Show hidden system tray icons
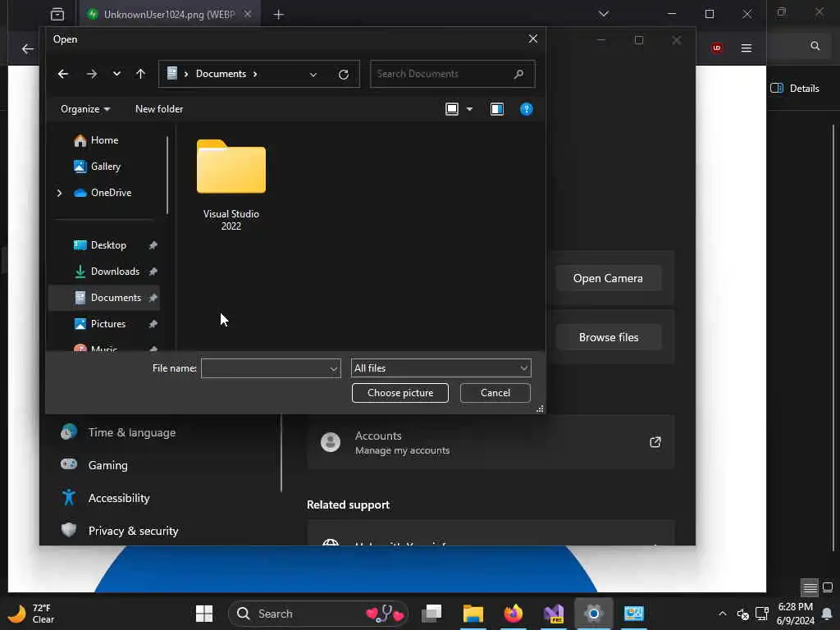 (x=723, y=614)
